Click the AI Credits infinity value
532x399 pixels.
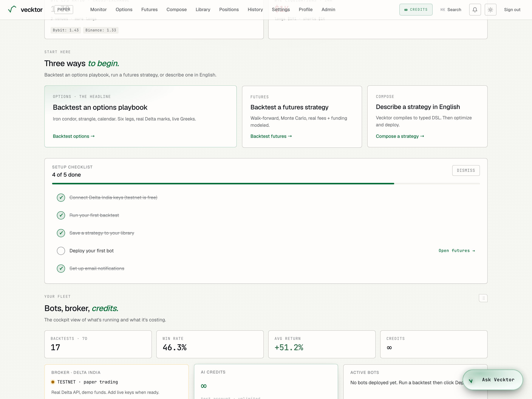203,386
